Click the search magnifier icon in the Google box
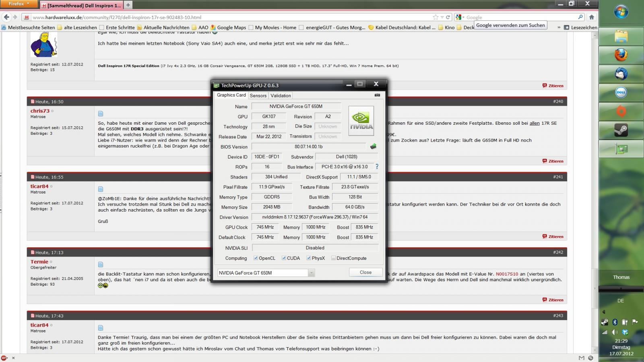The height and width of the screenshot is (362, 644). point(580,17)
